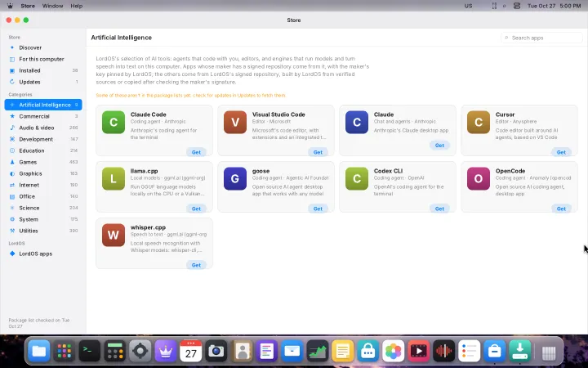
Task: Open the System category
Action: pos(43,219)
